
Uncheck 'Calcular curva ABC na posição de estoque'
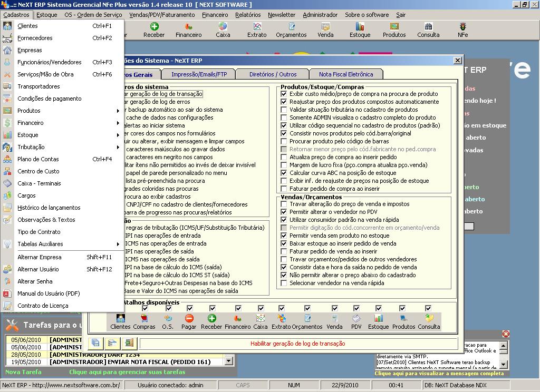[x=284, y=174]
